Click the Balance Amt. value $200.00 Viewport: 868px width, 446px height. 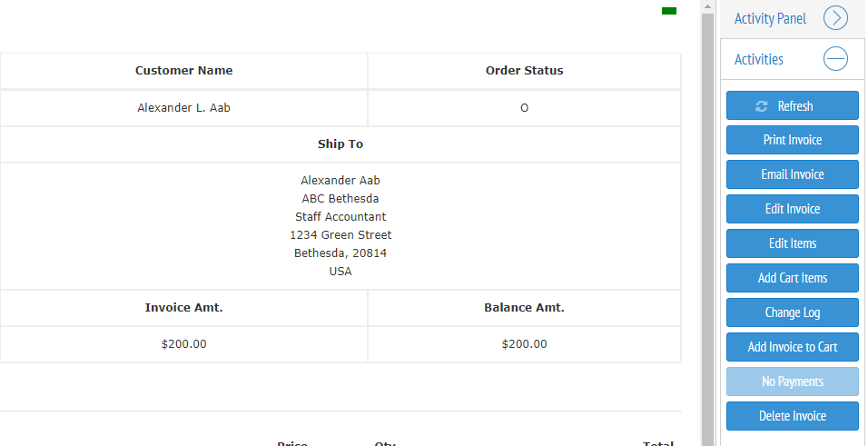524,344
